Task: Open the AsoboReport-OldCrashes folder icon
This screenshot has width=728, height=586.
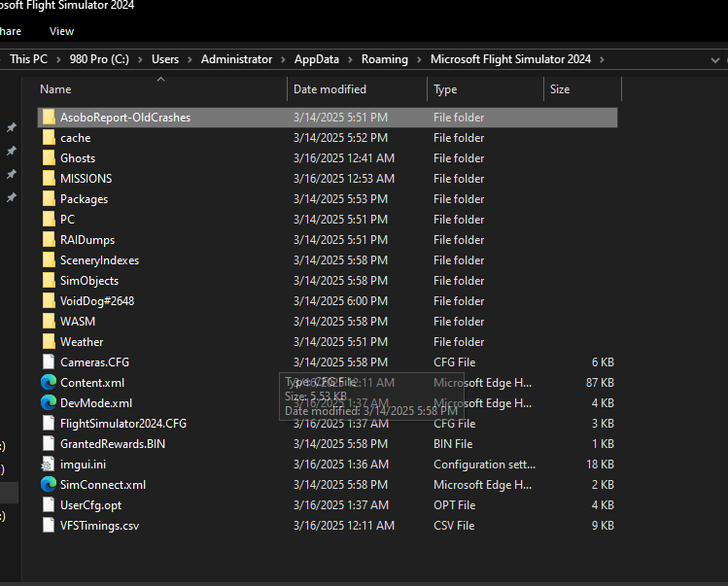Action: pyautogui.click(x=49, y=118)
